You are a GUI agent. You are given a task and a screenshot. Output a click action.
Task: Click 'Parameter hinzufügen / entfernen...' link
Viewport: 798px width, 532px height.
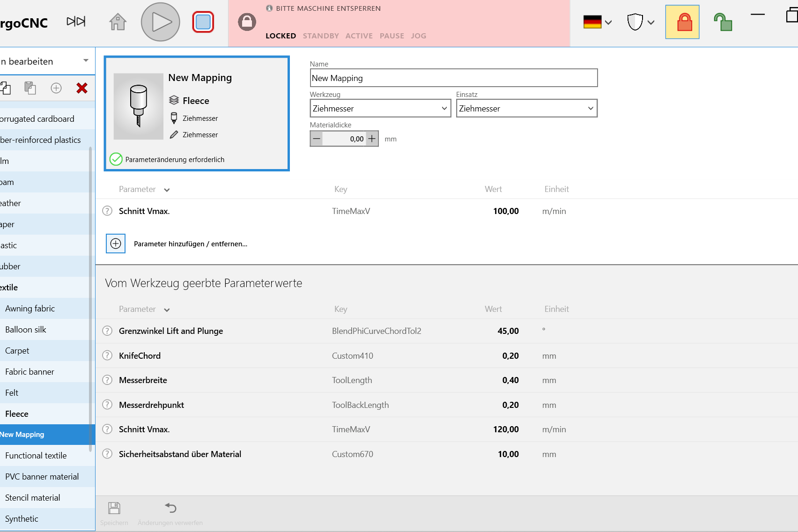pyautogui.click(x=191, y=244)
